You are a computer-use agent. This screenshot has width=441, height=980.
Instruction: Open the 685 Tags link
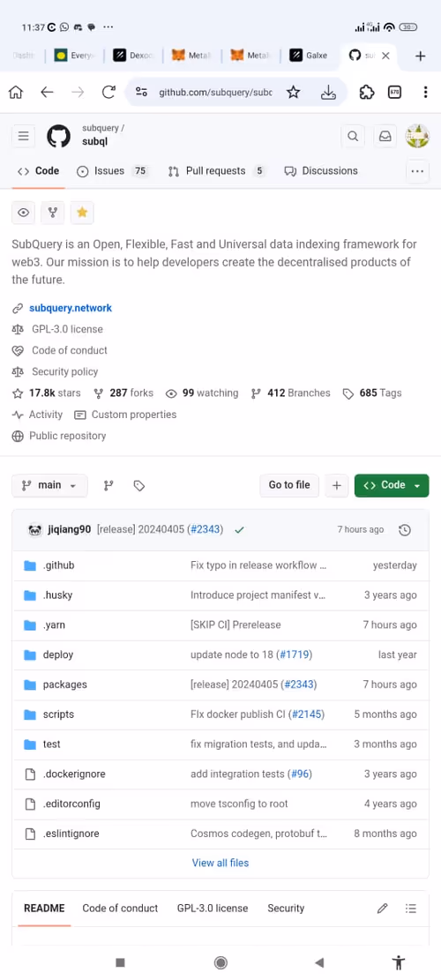click(372, 393)
